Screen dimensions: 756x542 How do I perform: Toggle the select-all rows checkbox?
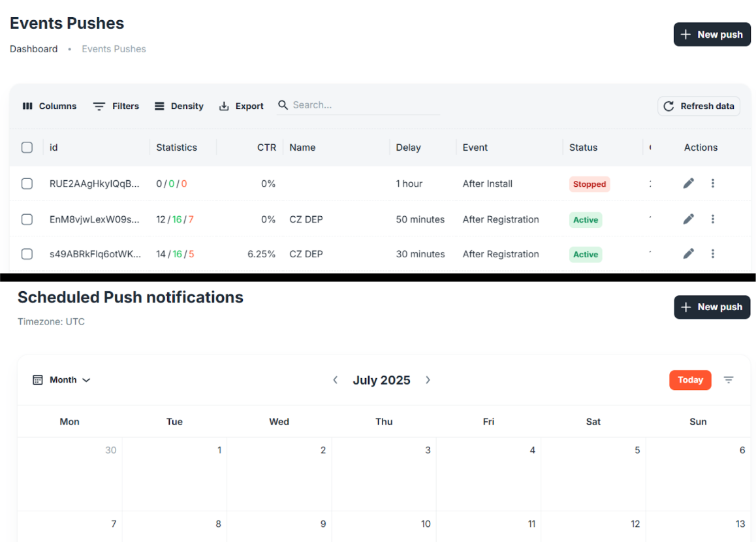pos(27,147)
